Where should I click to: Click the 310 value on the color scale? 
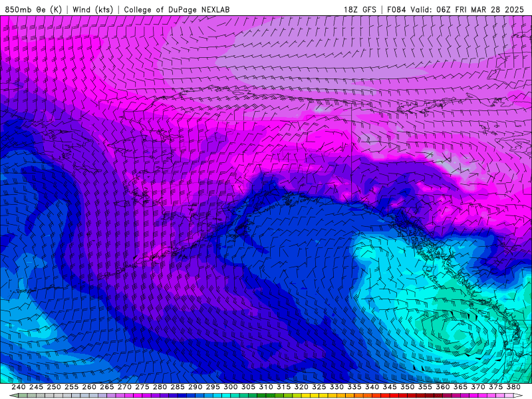point(265,387)
